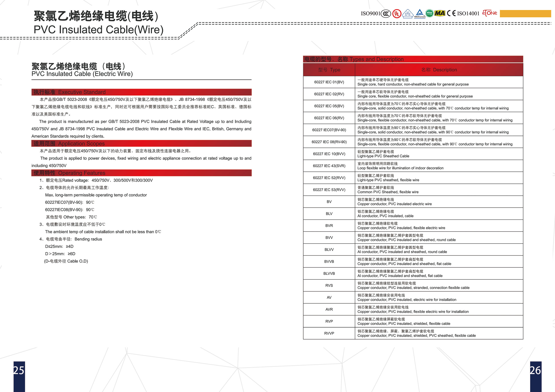Viewport: 555px width, 392px height.
Task: Click the "BVV" type cell
Action: (x=329, y=237)
